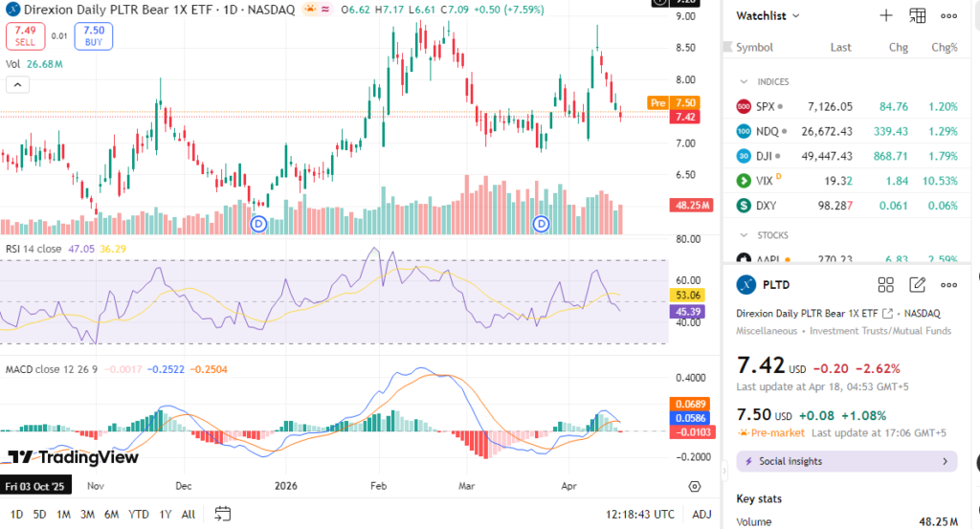
Task: Add a symbol to the watchlist
Action: pyautogui.click(x=886, y=15)
